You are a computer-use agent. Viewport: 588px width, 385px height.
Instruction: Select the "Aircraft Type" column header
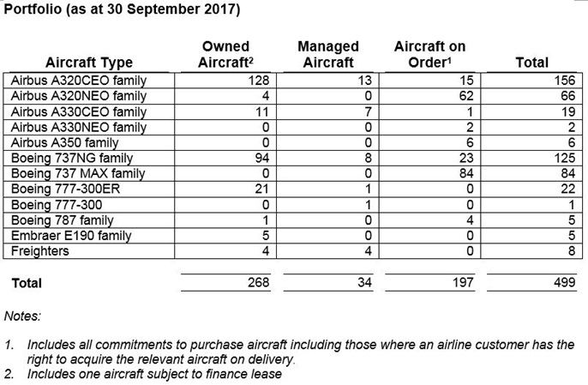(x=89, y=63)
